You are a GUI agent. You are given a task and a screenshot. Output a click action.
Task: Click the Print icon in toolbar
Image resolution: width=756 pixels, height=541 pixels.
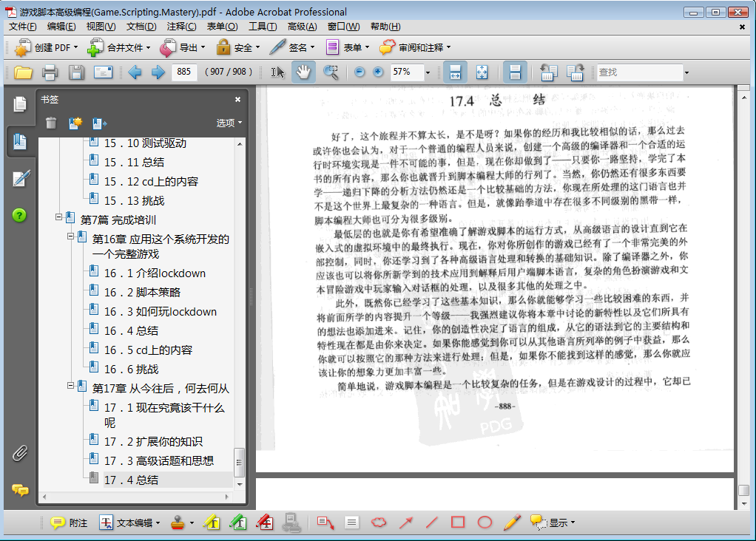(x=50, y=72)
